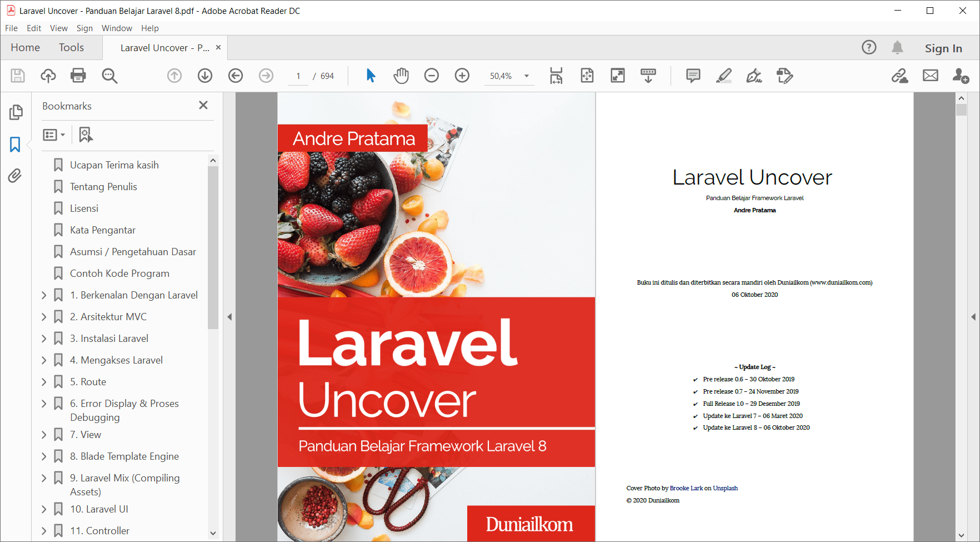
Task: Share a link to the file
Action: point(899,76)
